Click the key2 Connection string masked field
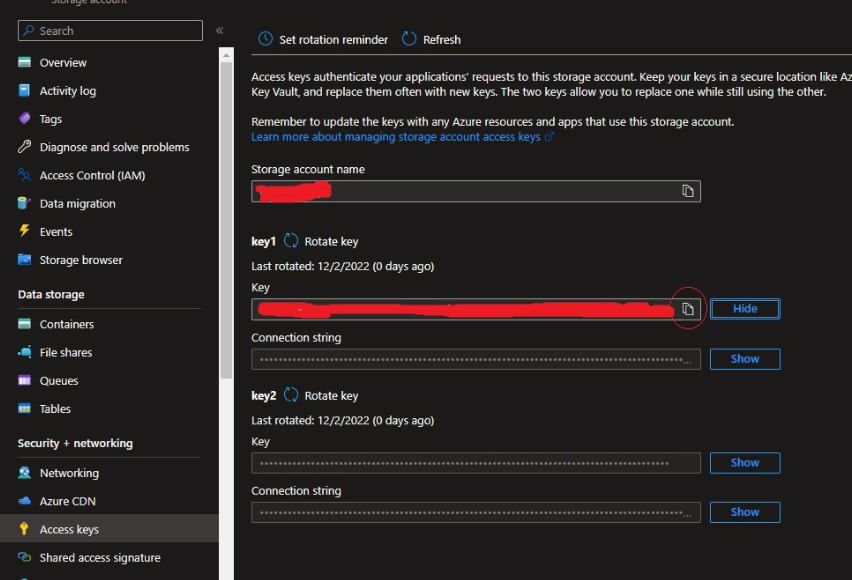This screenshot has height=580, width=852. (475, 513)
